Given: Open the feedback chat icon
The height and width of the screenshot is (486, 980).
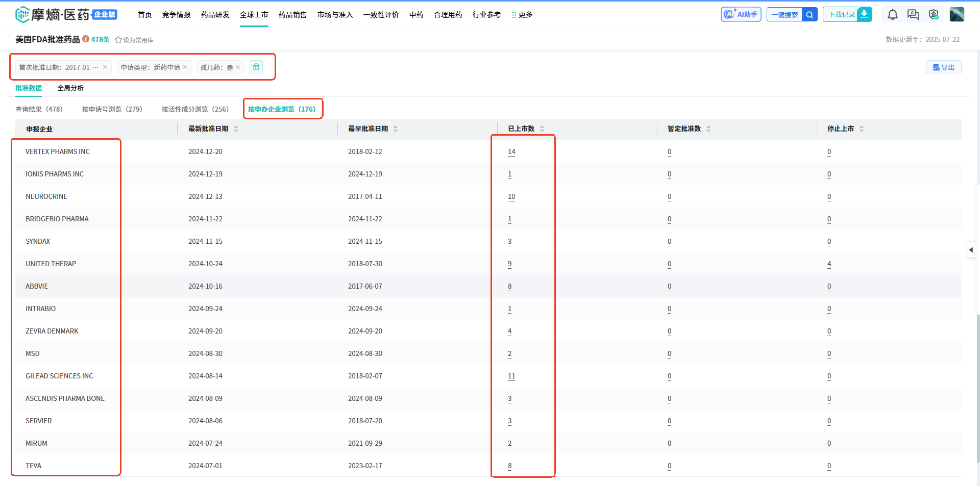Looking at the screenshot, I should (x=913, y=15).
